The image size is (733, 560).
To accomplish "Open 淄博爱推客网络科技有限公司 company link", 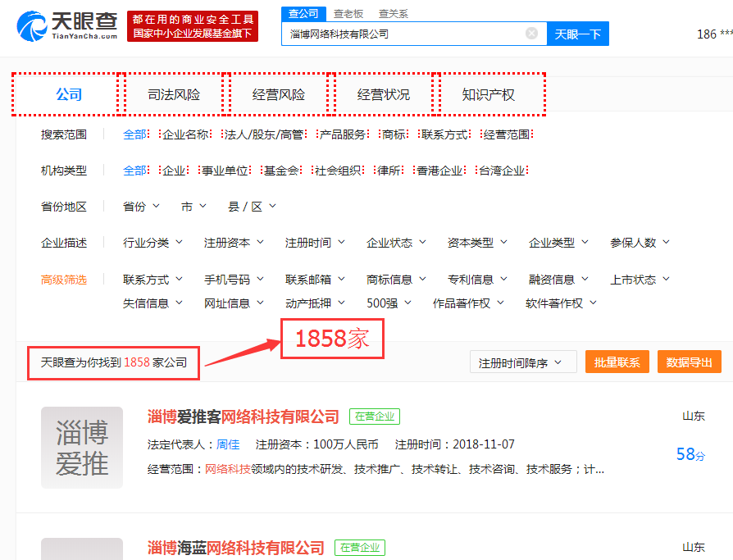I will click(x=243, y=417).
